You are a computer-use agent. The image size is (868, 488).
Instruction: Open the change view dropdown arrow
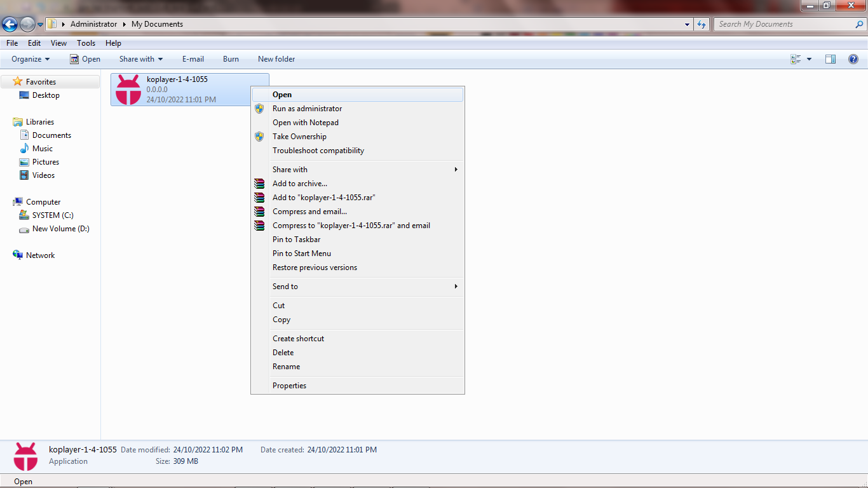click(x=809, y=59)
